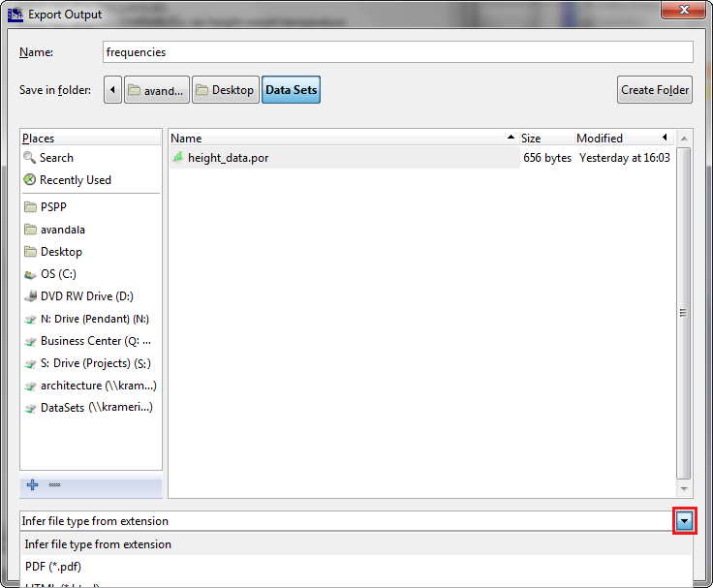Screen dimensions: 713x588
Task: Go back with the path left arrow
Action: pyautogui.click(x=112, y=89)
